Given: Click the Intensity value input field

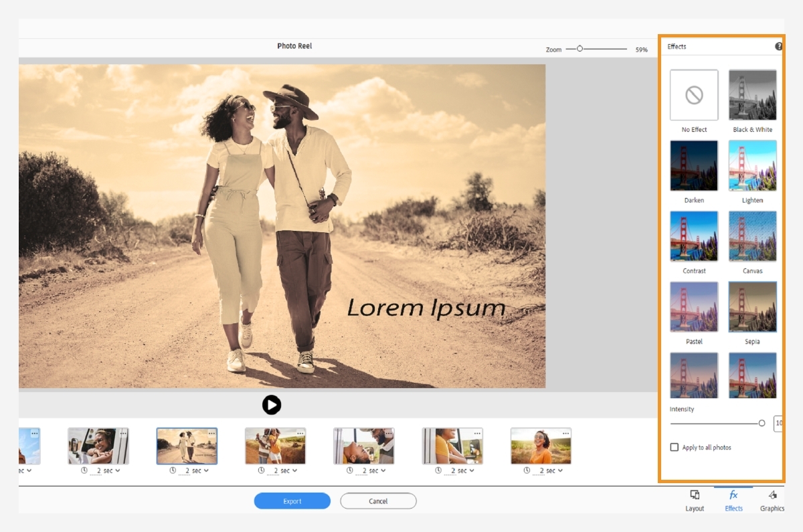Looking at the screenshot, I should [x=780, y=423].
